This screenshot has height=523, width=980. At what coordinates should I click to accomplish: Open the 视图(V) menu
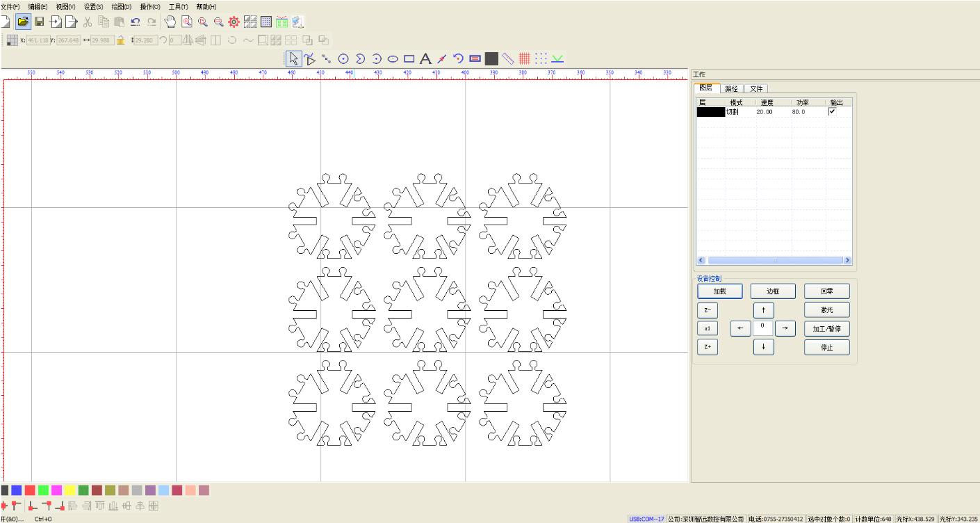pos(65,6)
